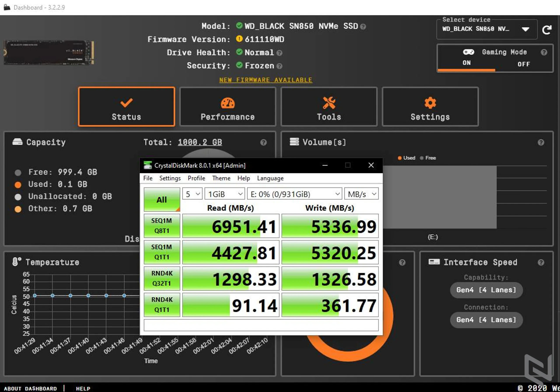The width and height of the screenshot is (560, 392).
Task: Turn Gaming Mode ON
Action: 466,63
